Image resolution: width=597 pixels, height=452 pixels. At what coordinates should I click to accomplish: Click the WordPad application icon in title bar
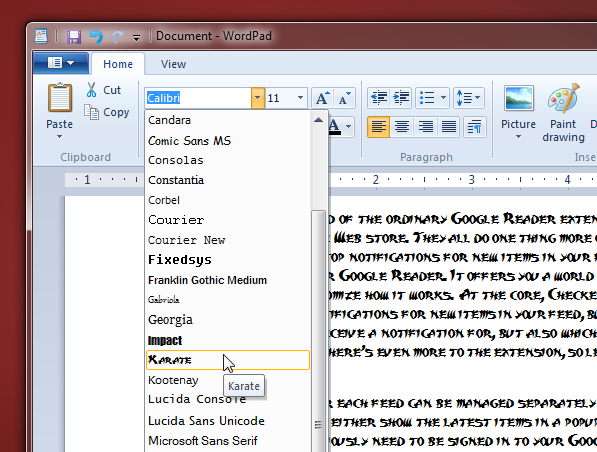pos(41,36)
